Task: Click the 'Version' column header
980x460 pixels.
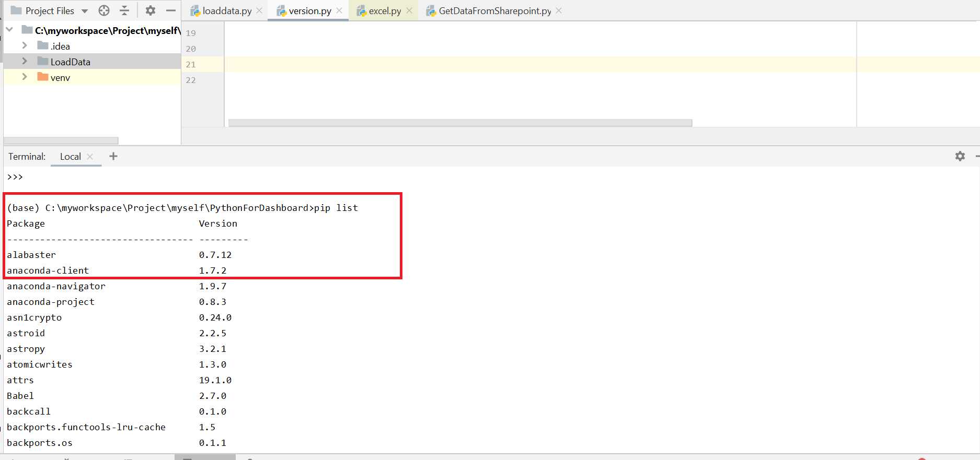Action: click(218, 223)
